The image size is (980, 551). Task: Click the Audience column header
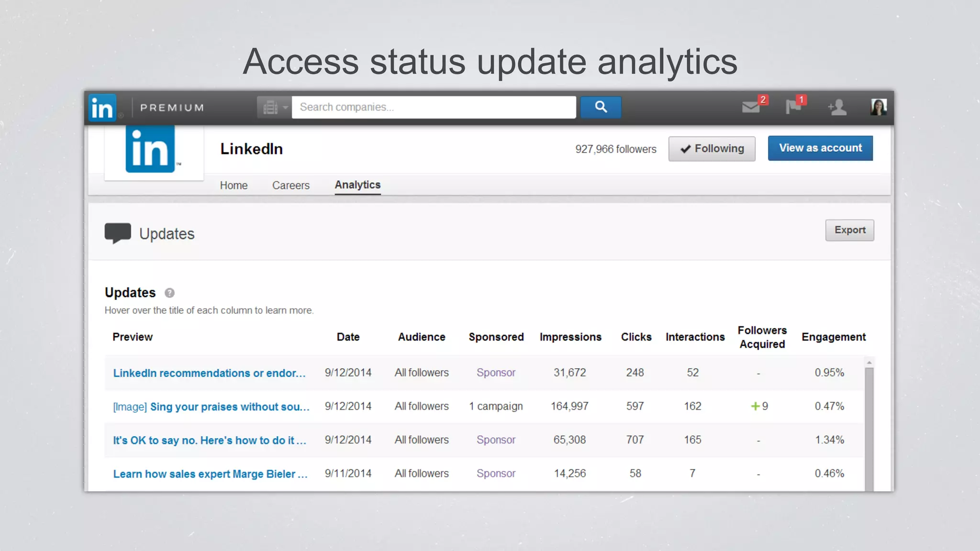pos(422,337)
